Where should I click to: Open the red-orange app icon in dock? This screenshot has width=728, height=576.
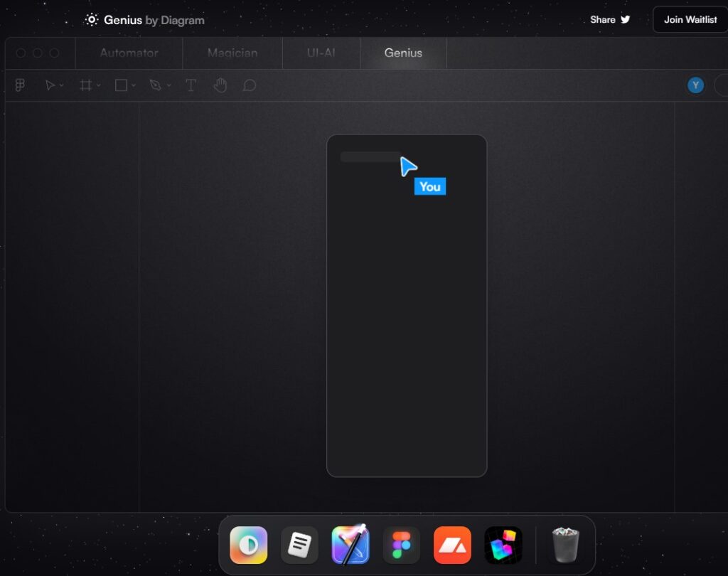[x=452, y=545]
